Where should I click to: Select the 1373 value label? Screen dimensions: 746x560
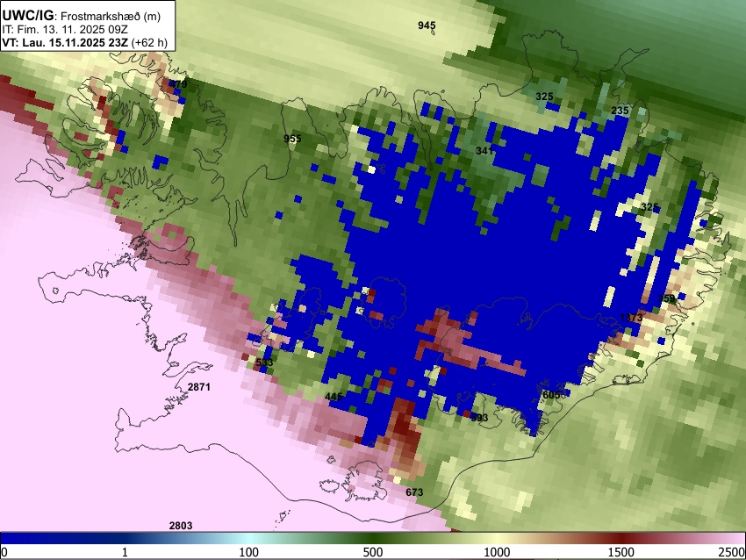[631, 318]
